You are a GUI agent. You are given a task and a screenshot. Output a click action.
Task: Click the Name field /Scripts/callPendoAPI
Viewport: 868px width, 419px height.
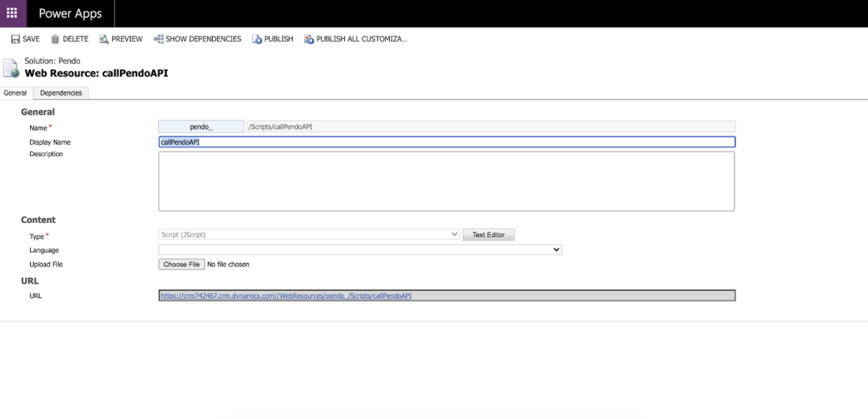(490, 127)
